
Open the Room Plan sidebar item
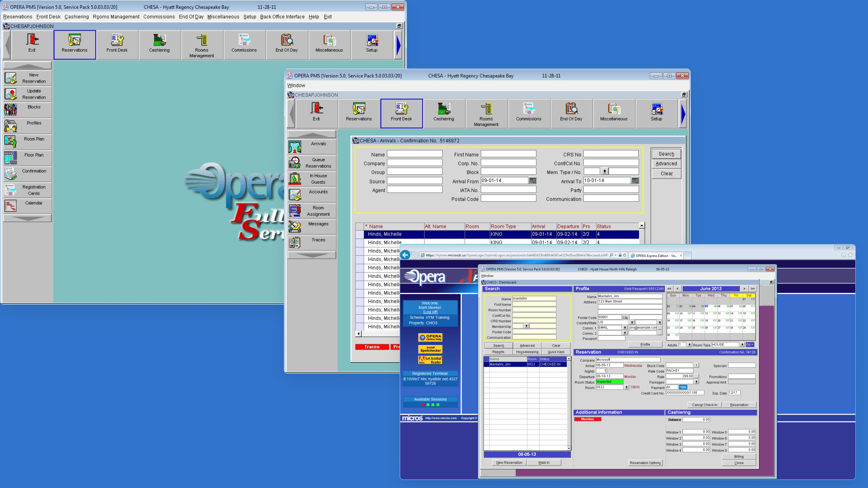28,142
